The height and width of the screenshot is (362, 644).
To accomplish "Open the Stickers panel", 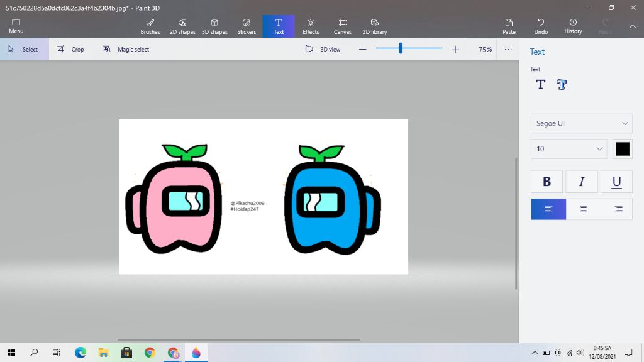I will pyautogui.click(x=247, y=26).
